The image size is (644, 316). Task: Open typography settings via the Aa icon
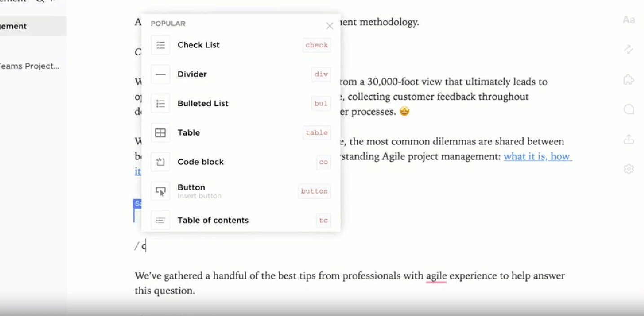click(x=628, y=20)
